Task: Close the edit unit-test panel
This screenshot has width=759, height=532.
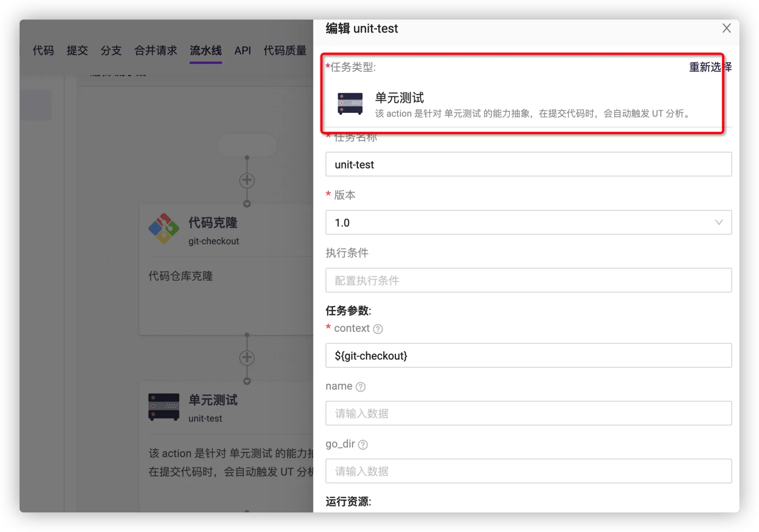Action: click(726, 28)
